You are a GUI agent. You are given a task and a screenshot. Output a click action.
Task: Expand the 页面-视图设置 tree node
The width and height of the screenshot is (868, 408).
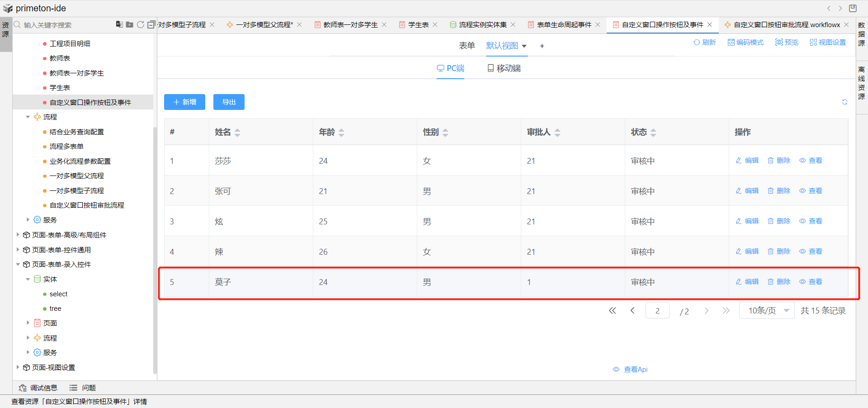pyautogui.click(x=18, y=367)
